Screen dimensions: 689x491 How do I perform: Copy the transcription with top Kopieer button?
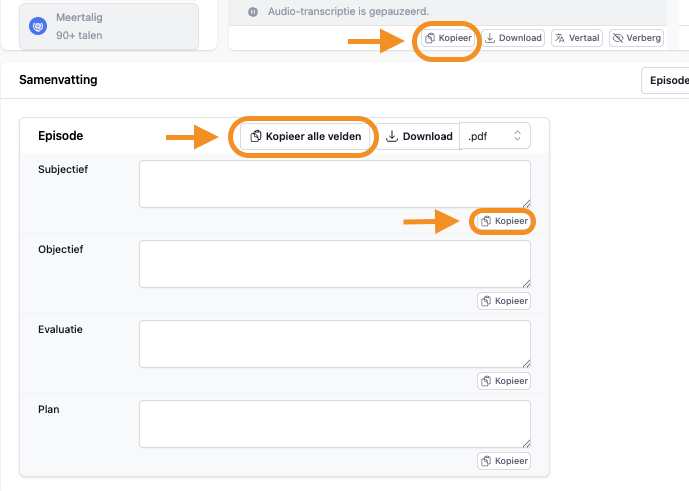click(447, 38)
